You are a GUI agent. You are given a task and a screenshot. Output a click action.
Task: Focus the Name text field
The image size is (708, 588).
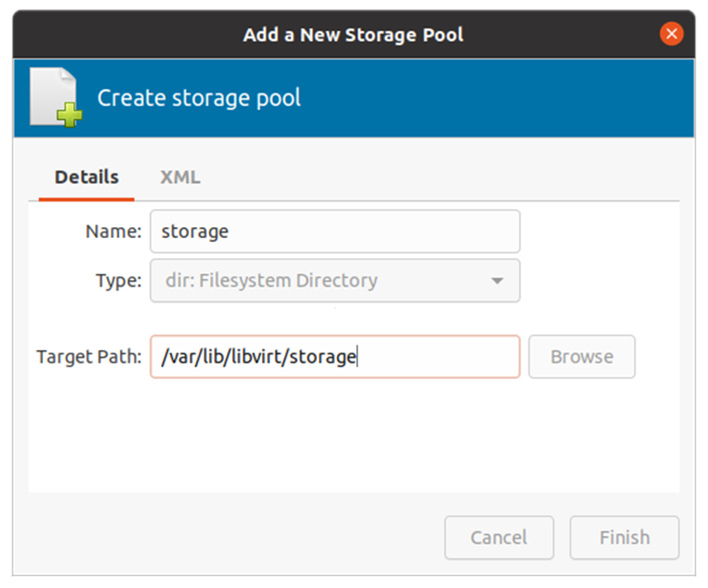pyautogui.click(x=334, y=232)
